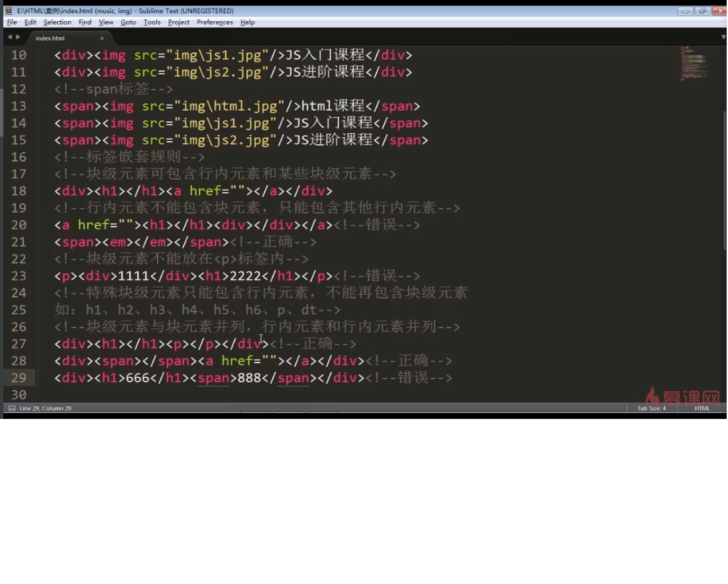This screenshot has height=584, width=728.
Task: Click the <!--错误--> comment on line 20
Action: pyautogui.click(x=376, y=225)
